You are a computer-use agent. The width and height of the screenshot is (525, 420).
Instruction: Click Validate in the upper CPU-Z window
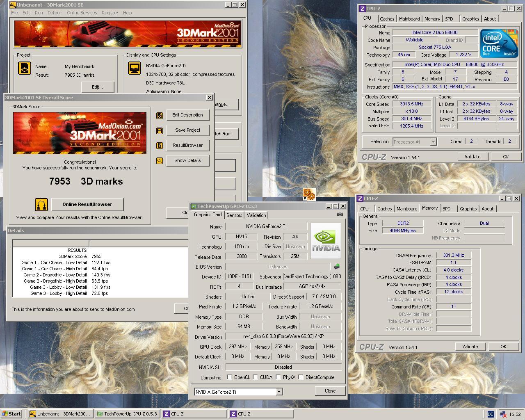click(472, 157)
